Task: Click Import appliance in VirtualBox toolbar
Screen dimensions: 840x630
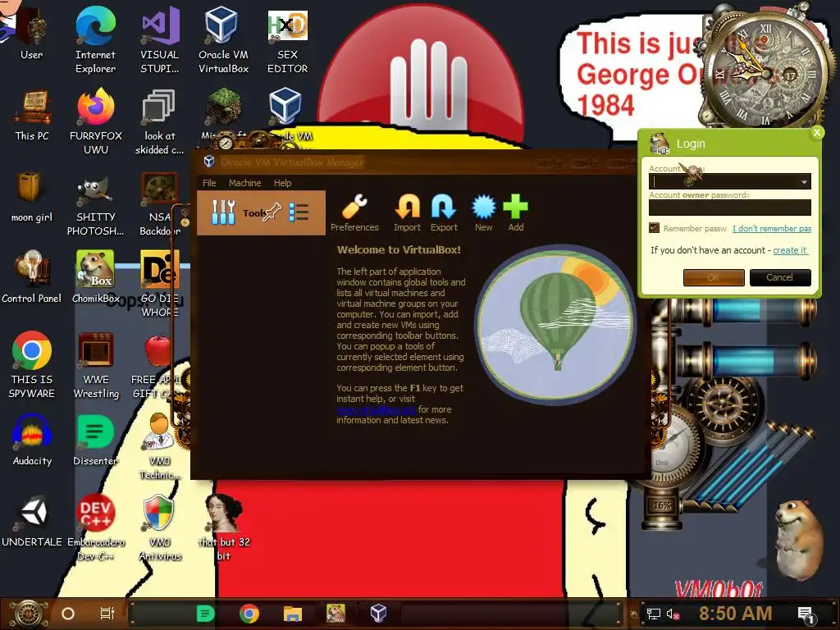Action: [407, 213]
